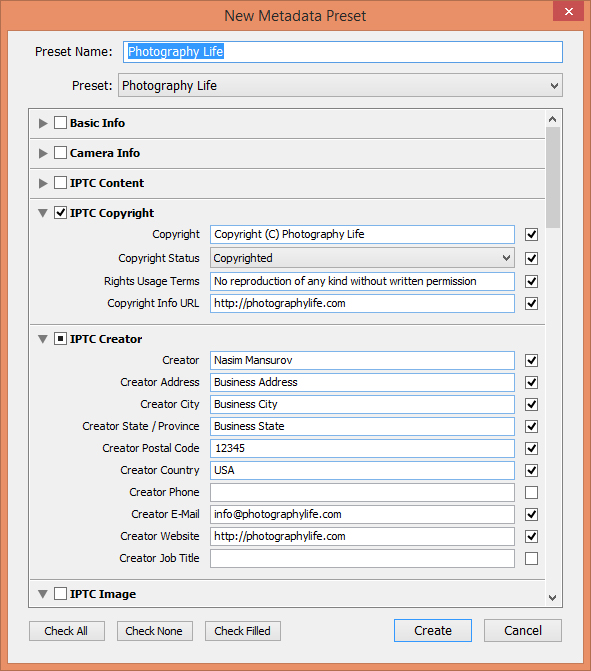Check the Camera Info section checkbox
This screenshot has width=591, height=671.
(x=60, y=153)
